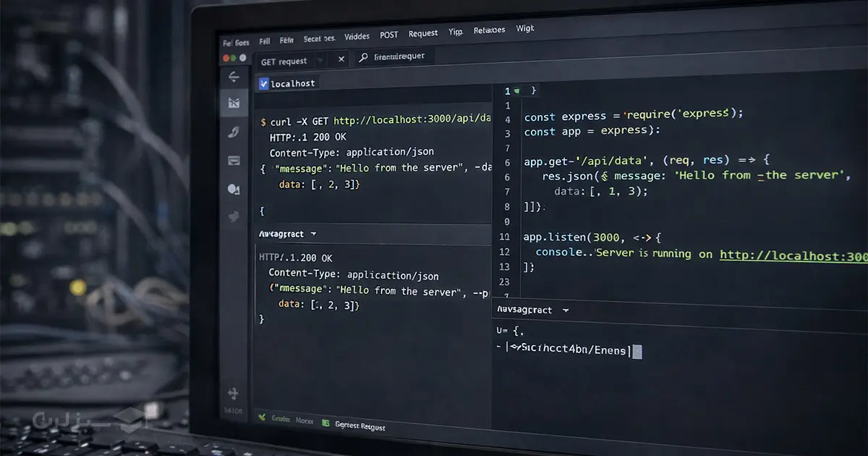Click the back arrow icon in the sidebar
Image resolution: width=868 pixels, height=456 pixels.
(x=234, y=77)
